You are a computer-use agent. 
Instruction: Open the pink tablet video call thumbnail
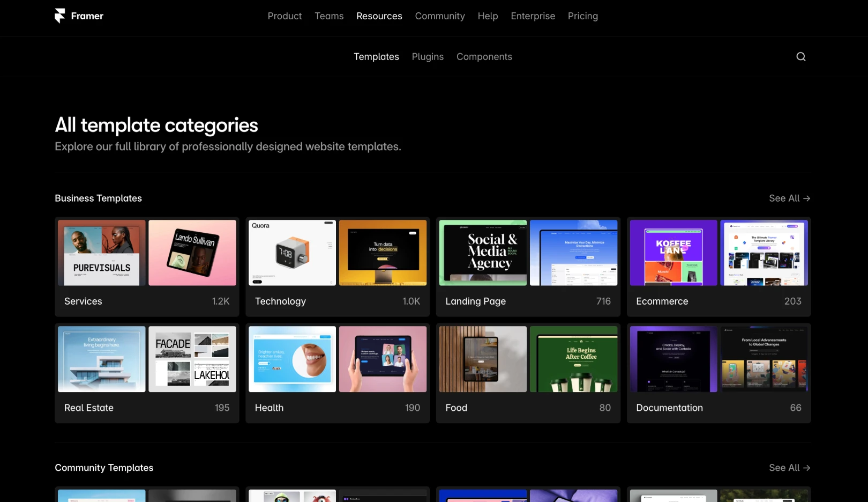click(383, 359)
